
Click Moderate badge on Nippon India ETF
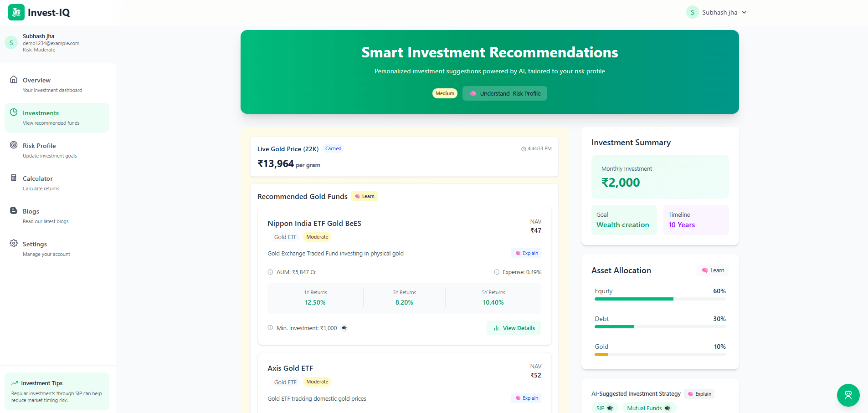coord(317,237)
